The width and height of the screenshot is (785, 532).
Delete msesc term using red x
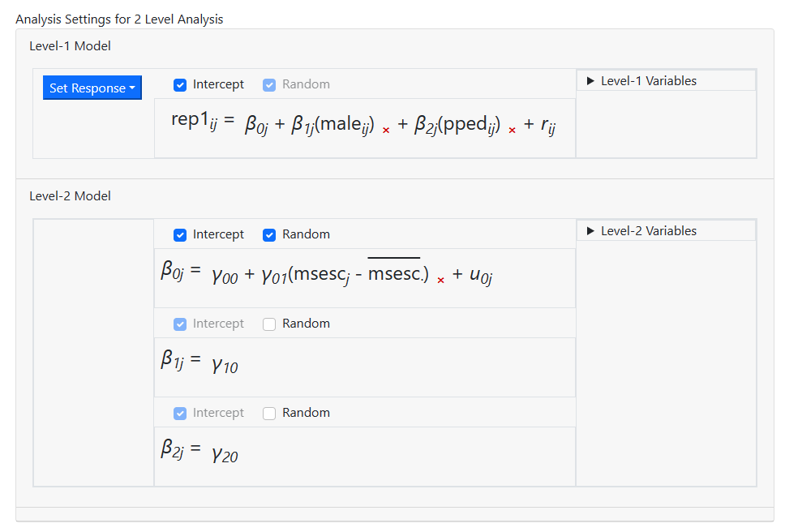[441, 280]
